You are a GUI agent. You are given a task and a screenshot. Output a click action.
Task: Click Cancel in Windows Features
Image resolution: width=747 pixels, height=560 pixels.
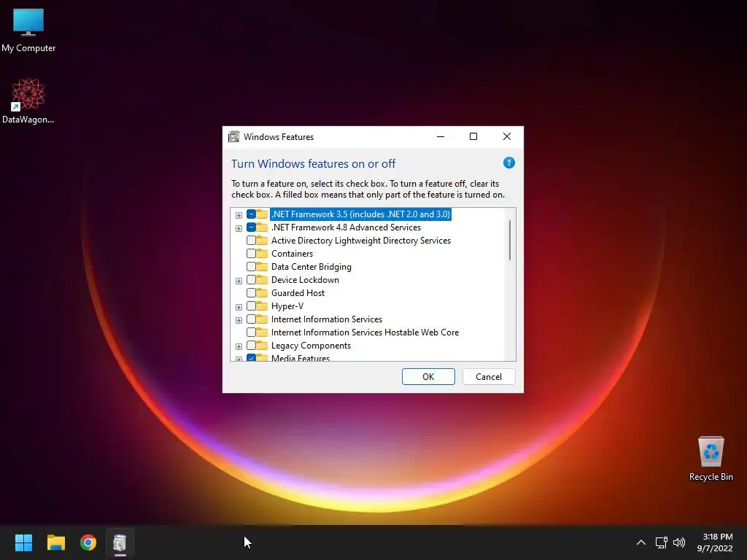(489, 377)
